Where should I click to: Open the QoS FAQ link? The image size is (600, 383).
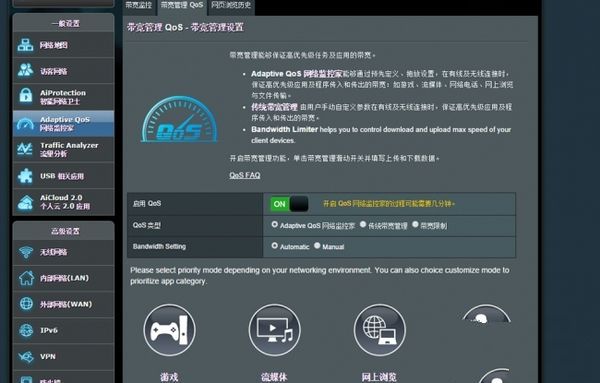click(245, 175)
